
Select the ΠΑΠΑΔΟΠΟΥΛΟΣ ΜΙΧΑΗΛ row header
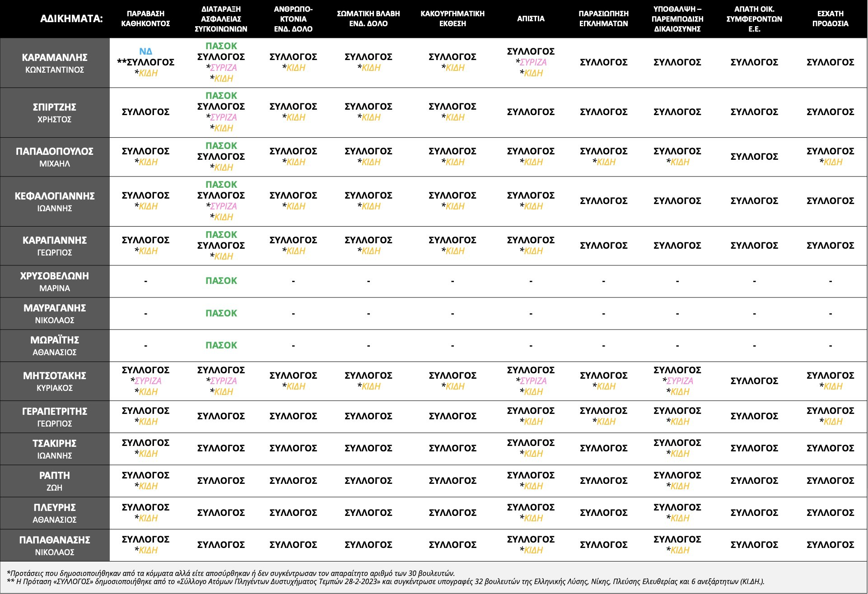click(x=55, y=157)
